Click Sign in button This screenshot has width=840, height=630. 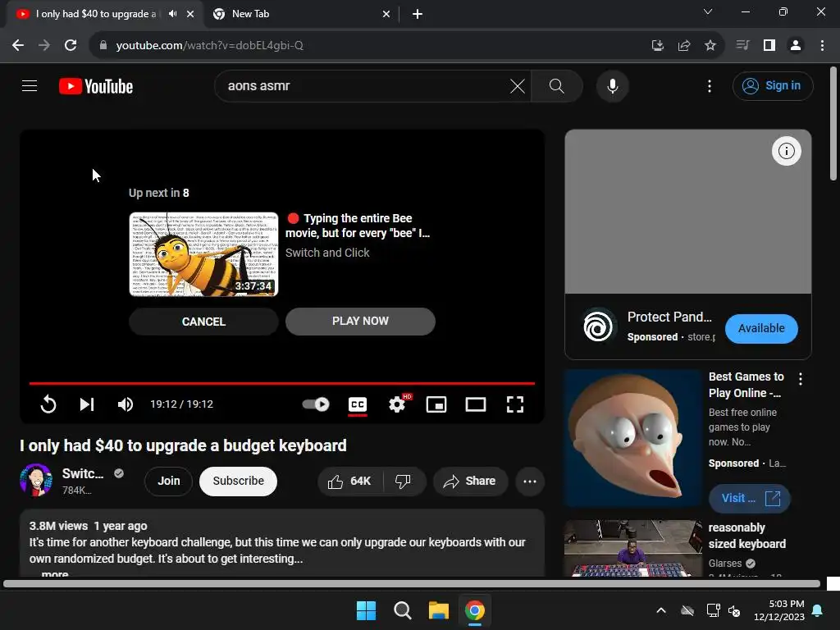773,85
